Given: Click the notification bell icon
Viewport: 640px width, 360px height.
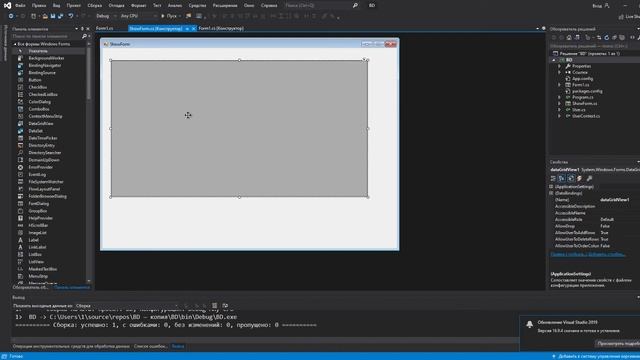Looking at the screenshot, I should [529, 324].
